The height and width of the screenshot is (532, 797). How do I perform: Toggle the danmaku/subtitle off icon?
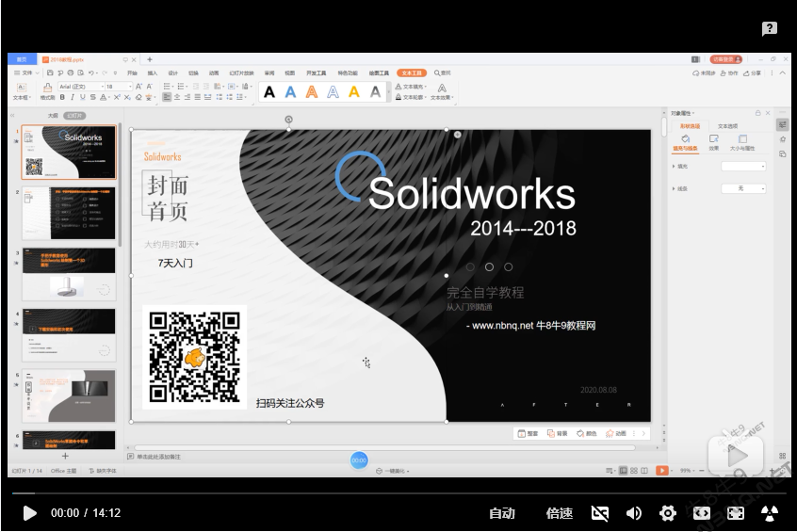600,513
